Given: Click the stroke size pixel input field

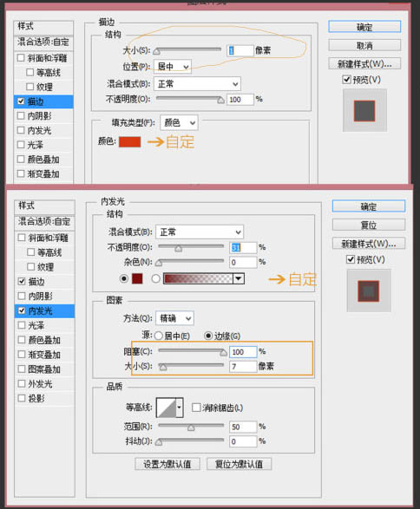Looking at the screenshot, I should point(240,50).
